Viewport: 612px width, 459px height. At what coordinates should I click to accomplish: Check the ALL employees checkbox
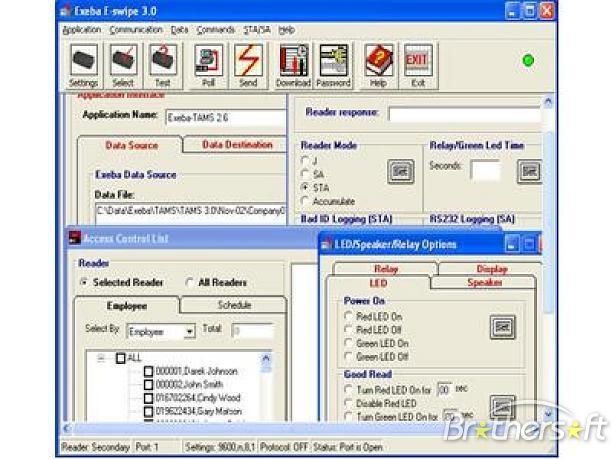[x=121, y=358]
